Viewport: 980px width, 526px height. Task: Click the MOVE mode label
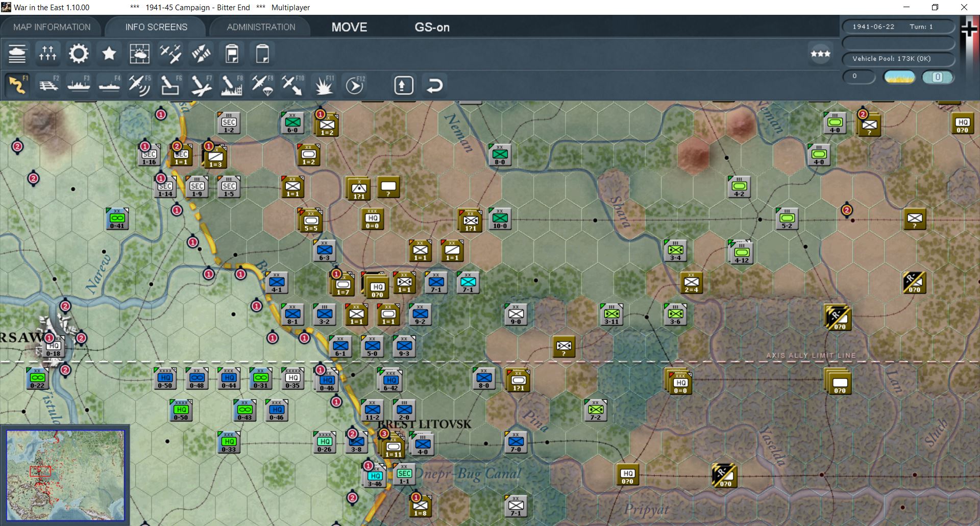(349, 28)
